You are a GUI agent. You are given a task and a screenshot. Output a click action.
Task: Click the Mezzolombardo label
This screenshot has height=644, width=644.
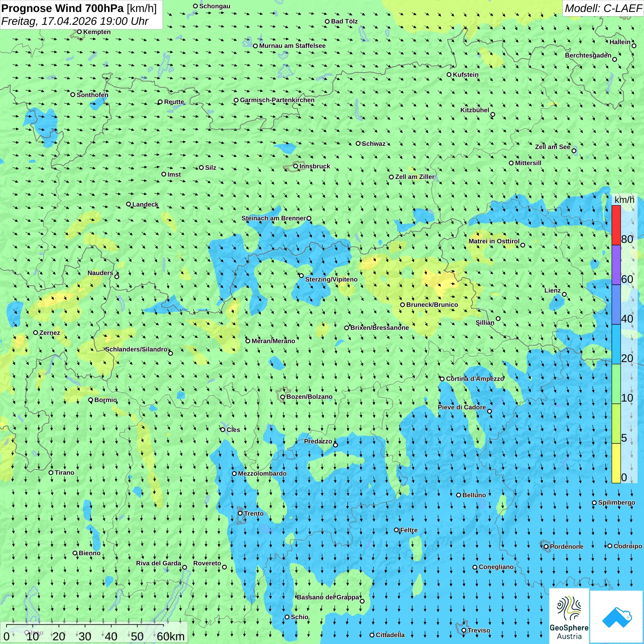[x=262, y=473]
